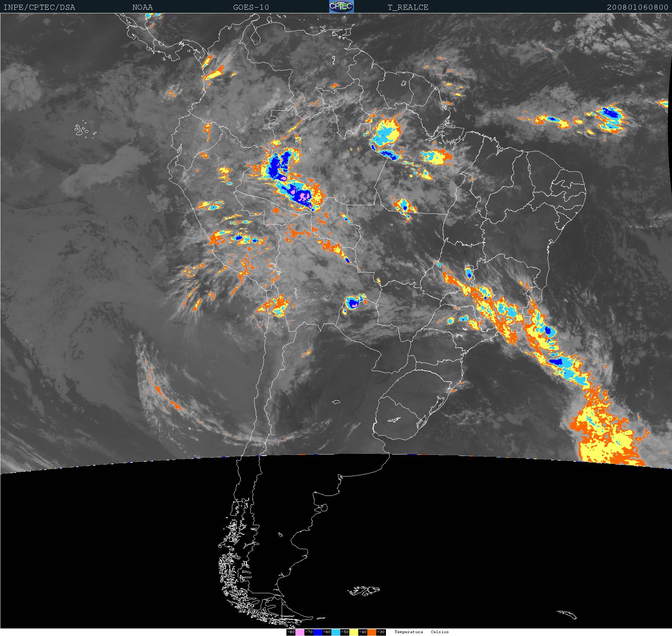
Task: Click the orange legend color swatch
Action: pos(372,632)
